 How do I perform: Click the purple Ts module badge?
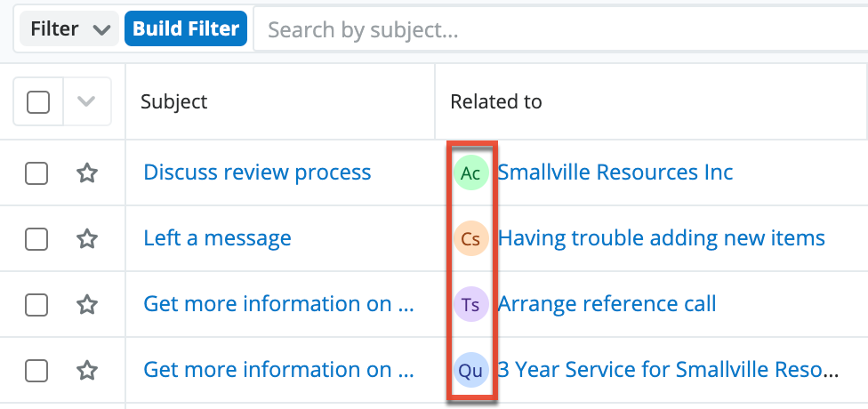pos(470,304)
